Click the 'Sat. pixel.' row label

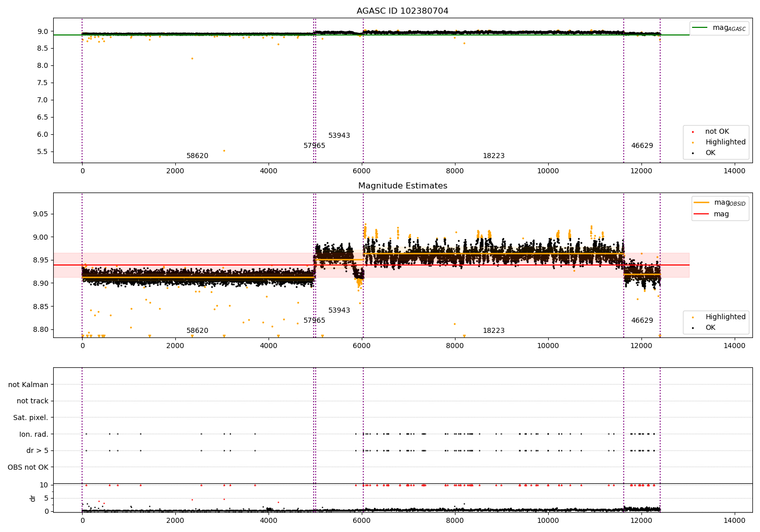(31, 418)
